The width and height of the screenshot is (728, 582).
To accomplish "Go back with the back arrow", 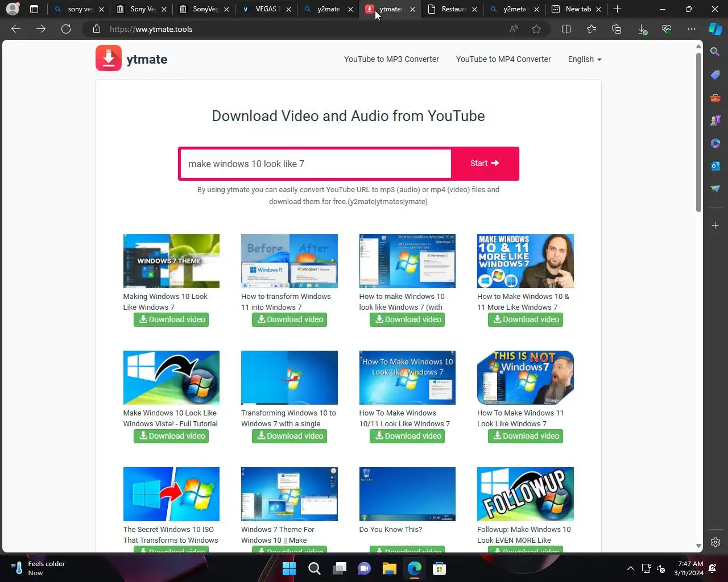I will (16, 29).
